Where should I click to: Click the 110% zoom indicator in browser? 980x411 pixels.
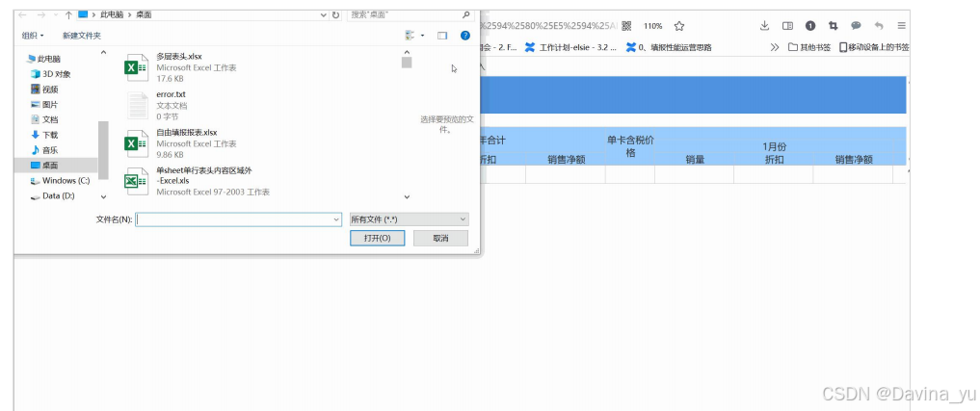(652, 26)
